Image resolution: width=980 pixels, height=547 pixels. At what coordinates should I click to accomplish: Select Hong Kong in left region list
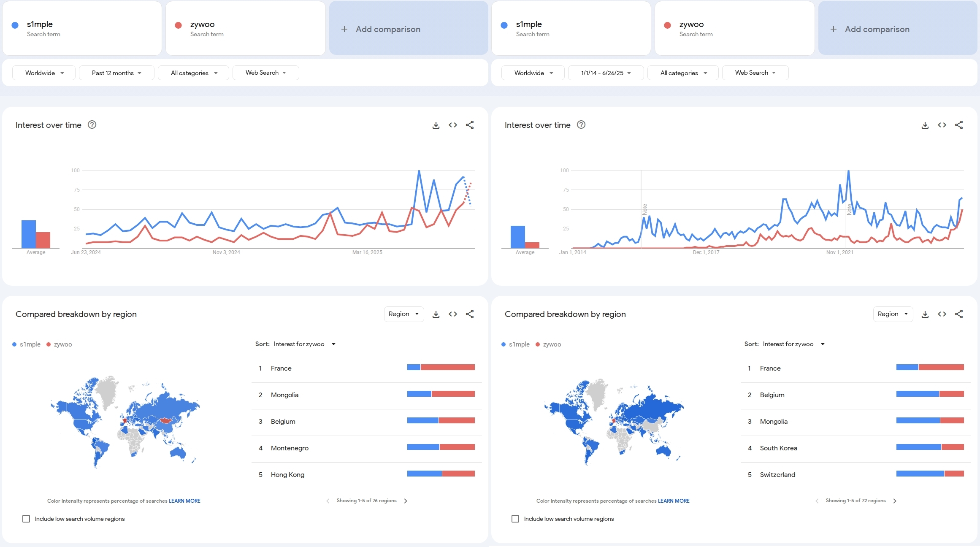click(x=366, y=475)
